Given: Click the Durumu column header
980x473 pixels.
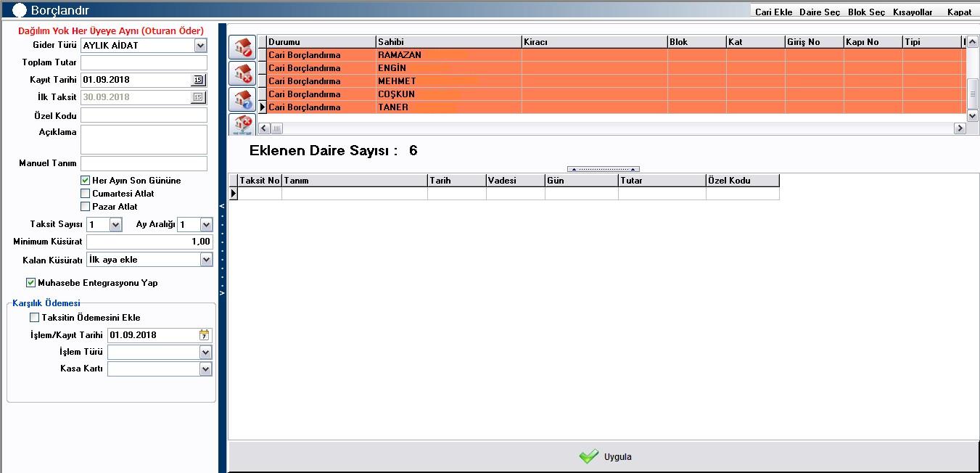Looking at the screenshot, I should pyautogui.click(x=321, y=42).
